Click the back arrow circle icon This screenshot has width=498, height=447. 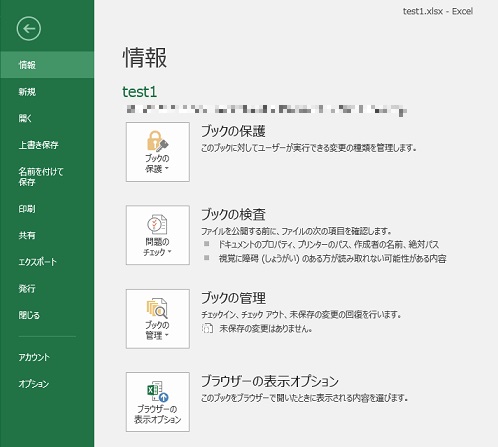(29, 29)
